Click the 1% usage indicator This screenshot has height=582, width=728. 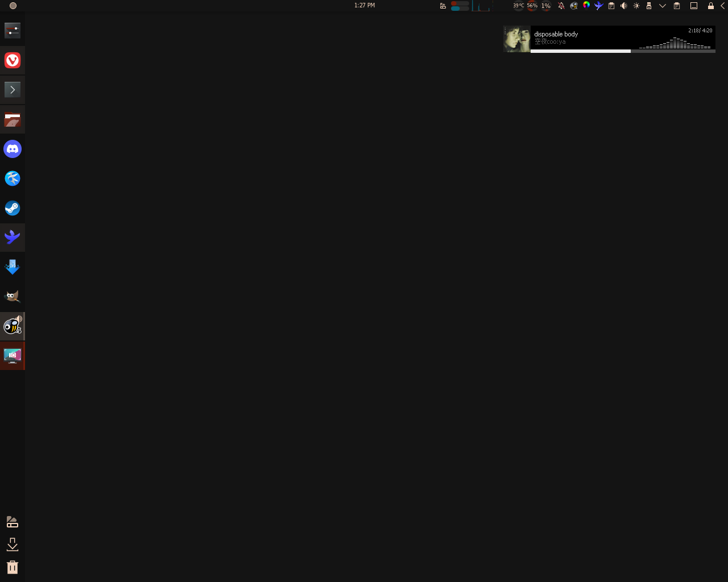pos(546,6)
